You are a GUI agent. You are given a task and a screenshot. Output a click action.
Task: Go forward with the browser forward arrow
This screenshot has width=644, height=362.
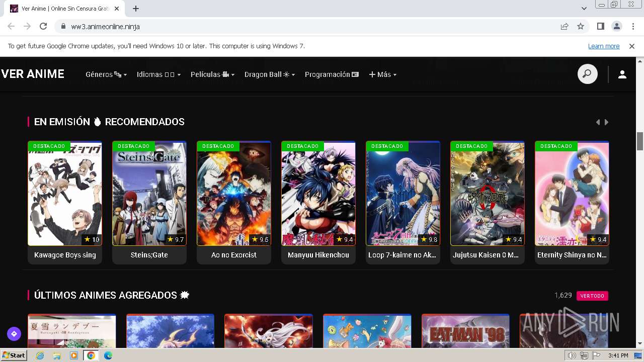[27, 26]
